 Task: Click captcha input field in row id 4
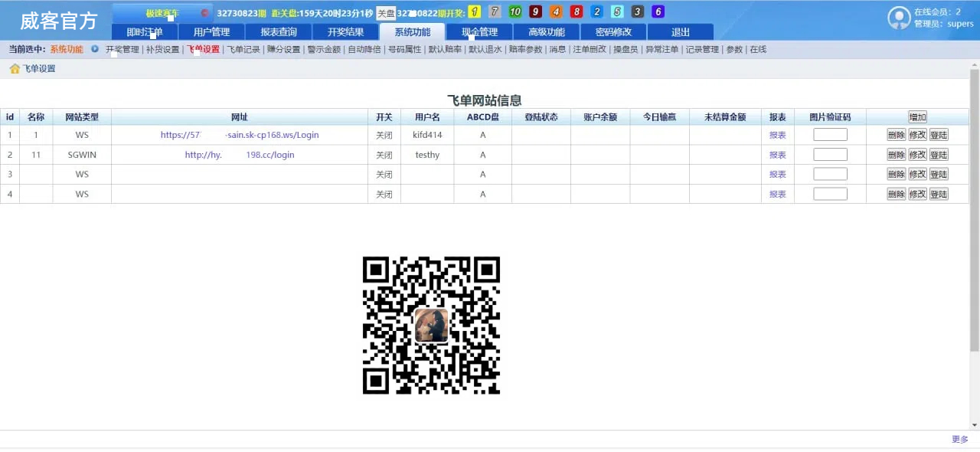point(831,195)
